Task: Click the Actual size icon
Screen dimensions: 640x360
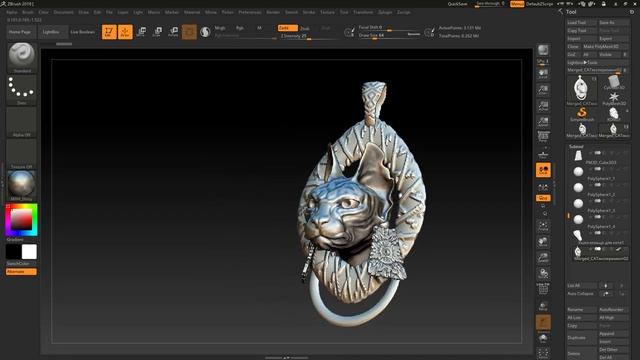Action: pyautogui.click(x=543, y=106)
